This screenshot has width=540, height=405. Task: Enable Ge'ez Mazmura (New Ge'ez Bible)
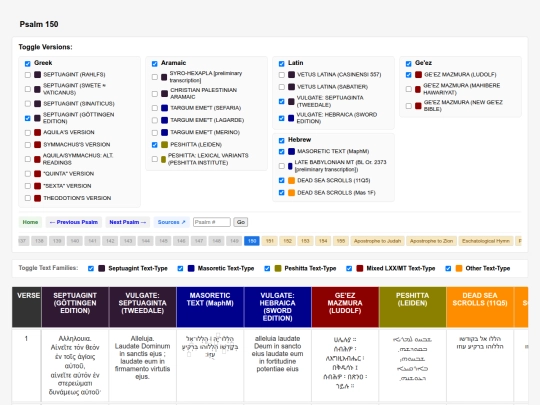coord(408,106)
